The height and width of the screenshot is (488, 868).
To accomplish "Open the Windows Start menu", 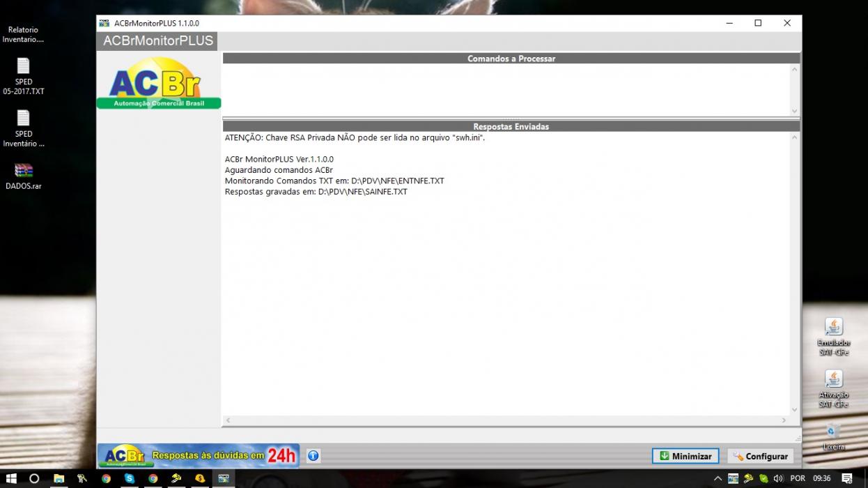I will (11, 478).
